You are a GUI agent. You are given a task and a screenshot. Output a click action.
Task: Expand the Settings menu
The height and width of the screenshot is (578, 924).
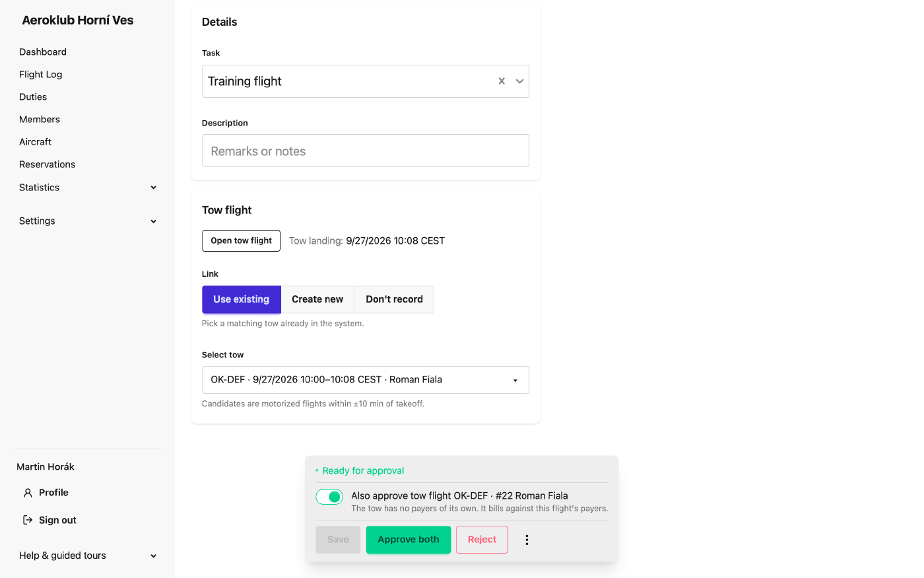click(88, 221)
